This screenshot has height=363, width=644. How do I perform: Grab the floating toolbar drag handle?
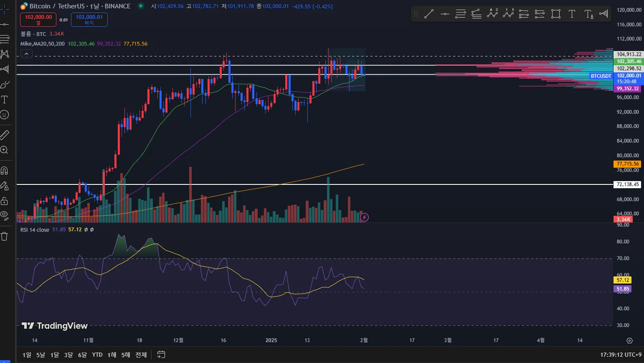point(416,14)
